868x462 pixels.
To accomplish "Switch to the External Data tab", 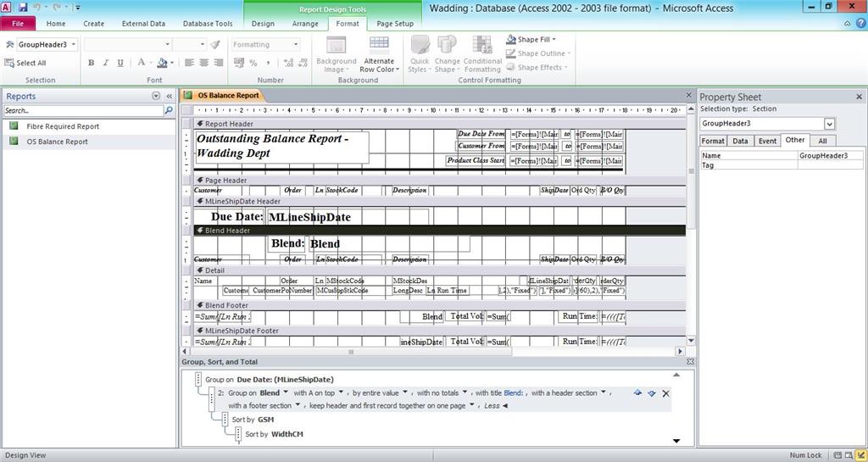I will point(143,24).
